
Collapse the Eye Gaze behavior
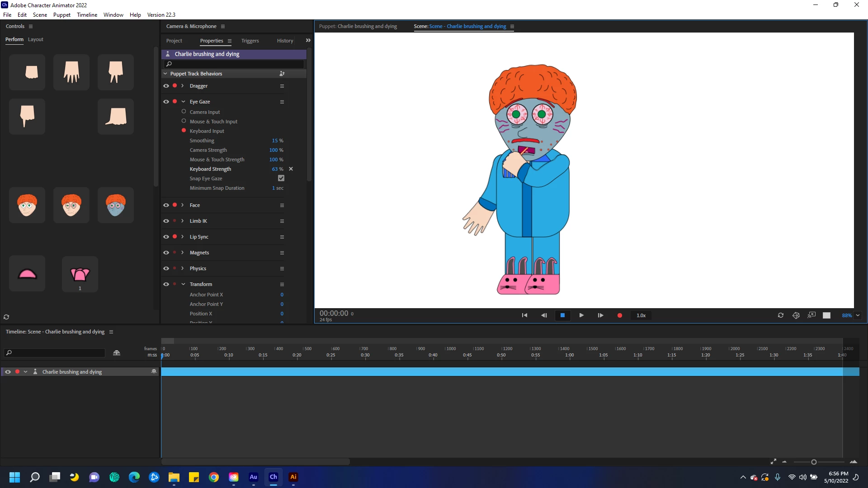click(183, 102)
